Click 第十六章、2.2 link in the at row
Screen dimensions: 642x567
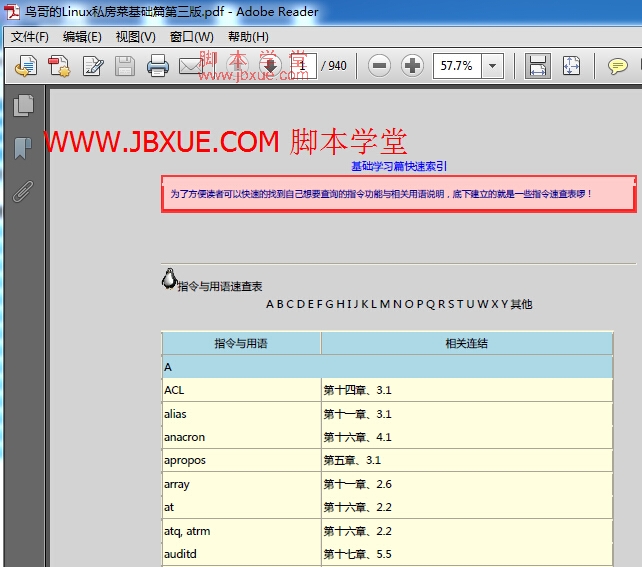pyautogui.click(x=357, y=507)
